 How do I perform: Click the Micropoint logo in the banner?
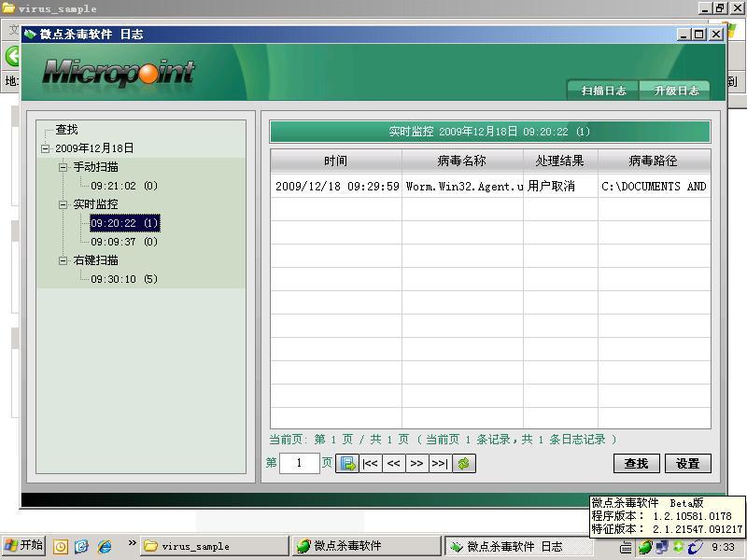[119, 73]
